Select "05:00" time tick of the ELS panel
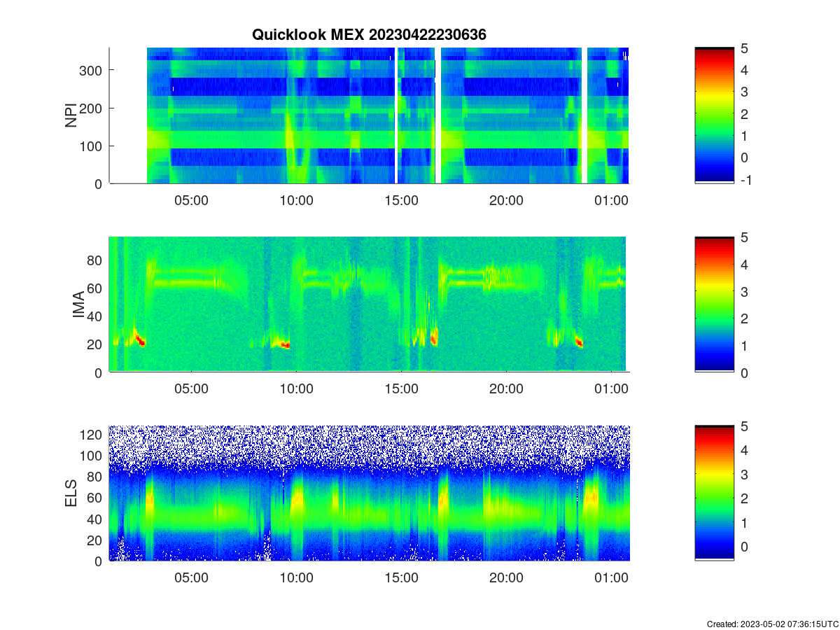This screenshot has width=840, height=630. (191, 578)
